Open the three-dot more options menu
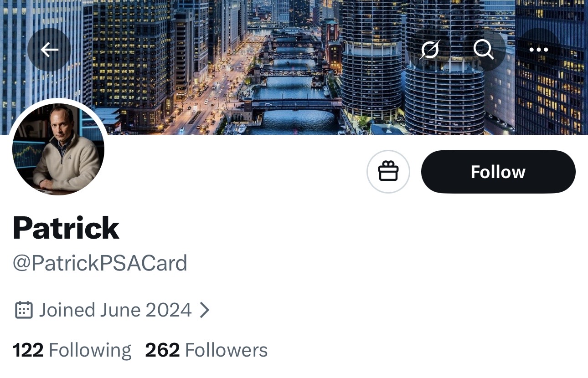 [x=539, y=50]
